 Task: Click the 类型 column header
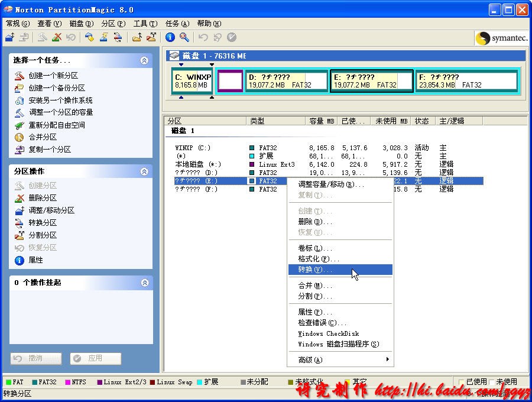[x=276, y=121]
